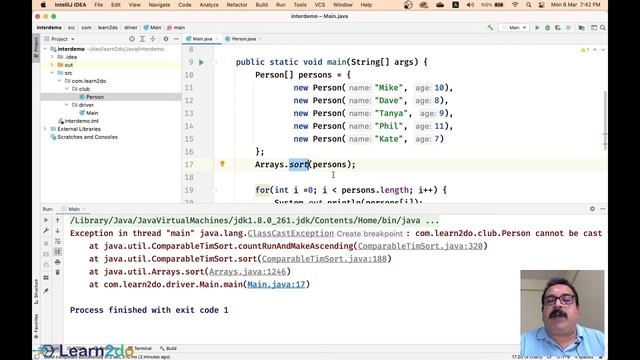640x360 pixels.
Task: Open Run panel settings gear
Action: click(592, 209)
